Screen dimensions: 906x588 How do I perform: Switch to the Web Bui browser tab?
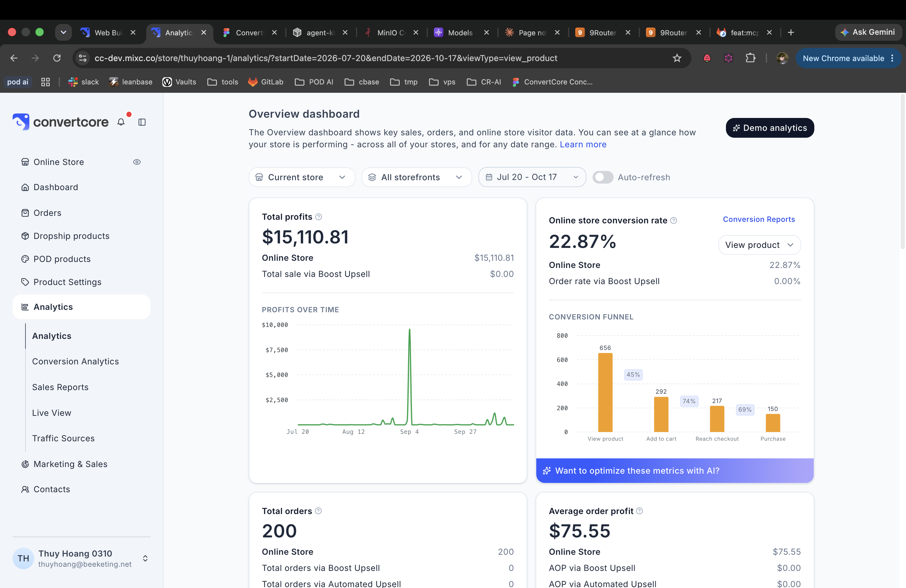[108, 33]
